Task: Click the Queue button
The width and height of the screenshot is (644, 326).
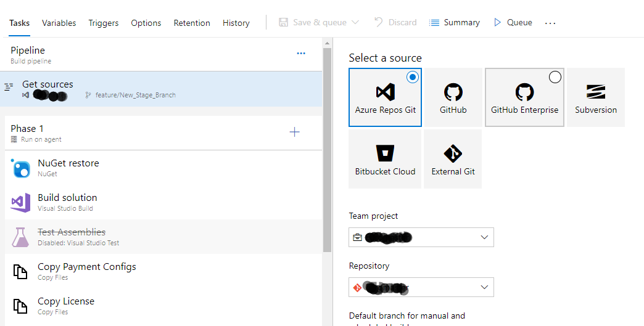Action: [513, 23]
